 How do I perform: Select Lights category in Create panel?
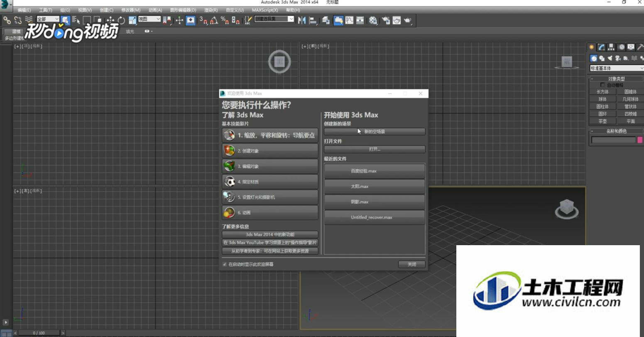[610, 59]
